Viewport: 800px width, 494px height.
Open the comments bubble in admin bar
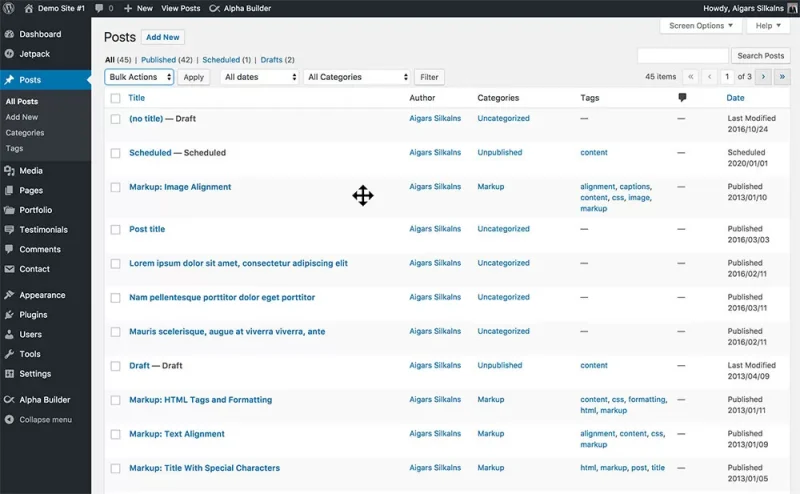tap(100, 8)
